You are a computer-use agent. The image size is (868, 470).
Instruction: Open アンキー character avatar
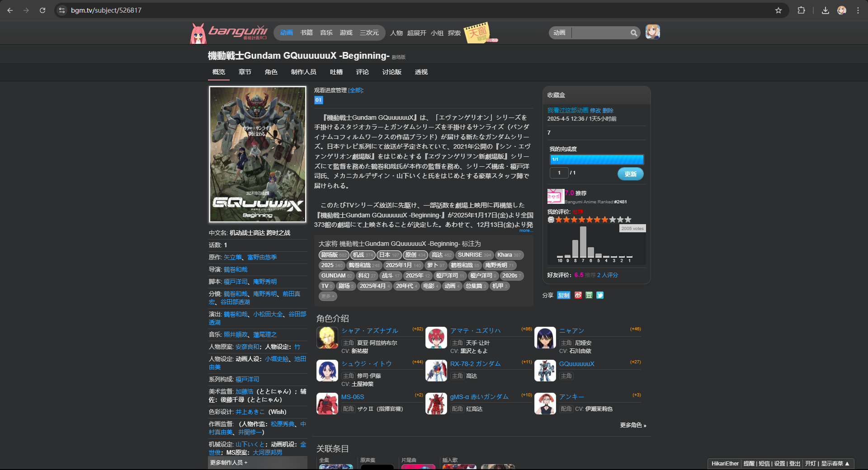[x=545, y=404]
